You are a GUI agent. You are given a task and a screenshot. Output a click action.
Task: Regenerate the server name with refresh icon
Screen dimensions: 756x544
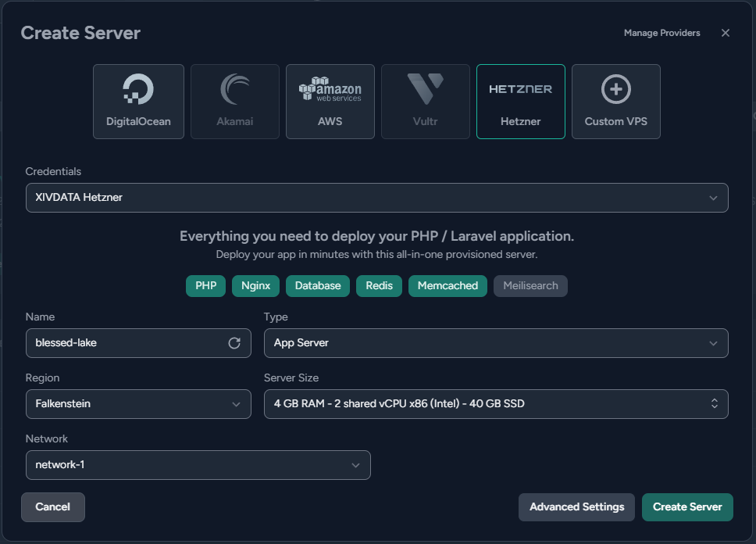(x=234, y=343)
